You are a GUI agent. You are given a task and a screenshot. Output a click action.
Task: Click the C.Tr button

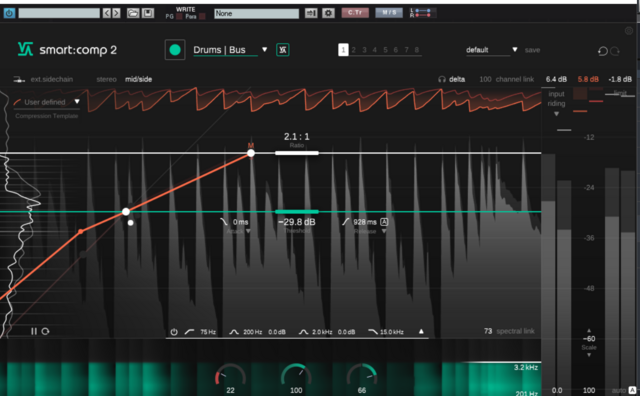point(355,13)
